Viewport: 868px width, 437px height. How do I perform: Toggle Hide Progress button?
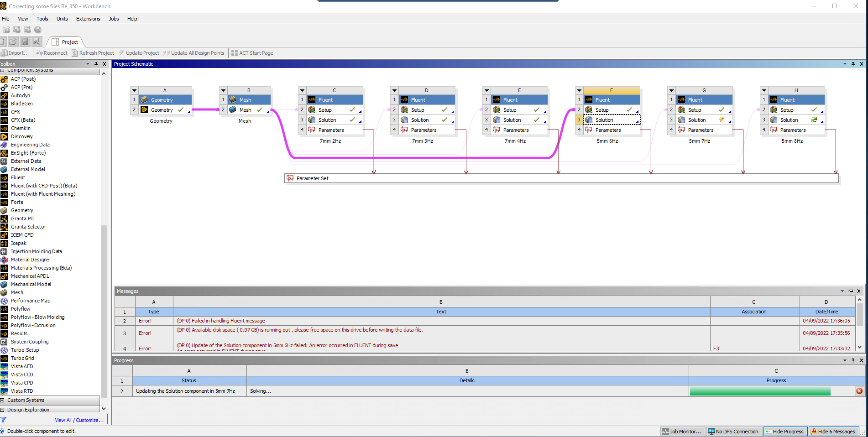point(785,432)
